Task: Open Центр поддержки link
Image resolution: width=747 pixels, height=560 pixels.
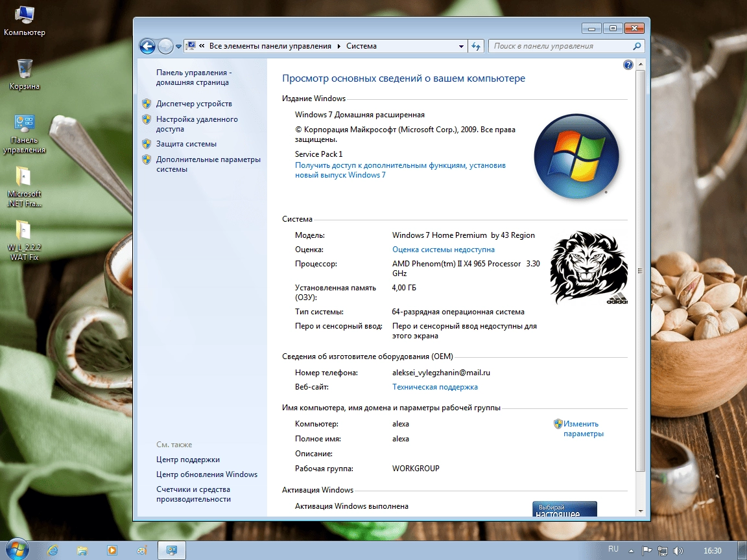Action: click(187, 460)
